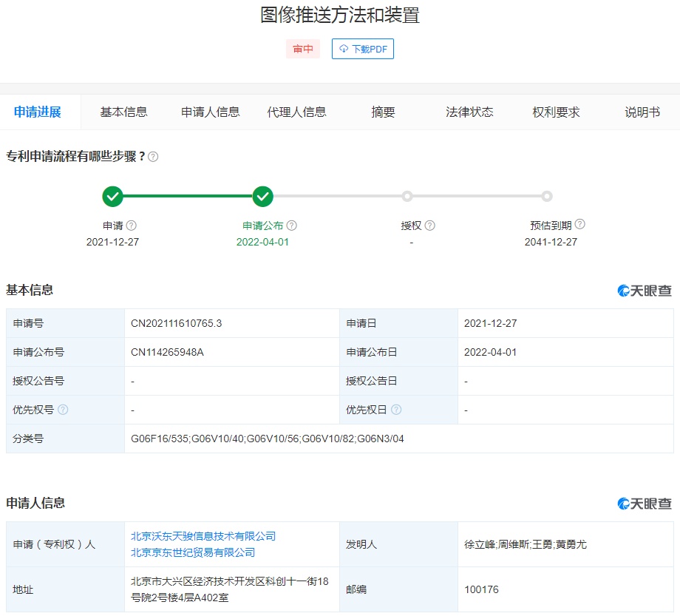Click date 2021-12-27 under 申请 step
The height and width of the screenshot is (616, 680).
click(x=113, y=242)
